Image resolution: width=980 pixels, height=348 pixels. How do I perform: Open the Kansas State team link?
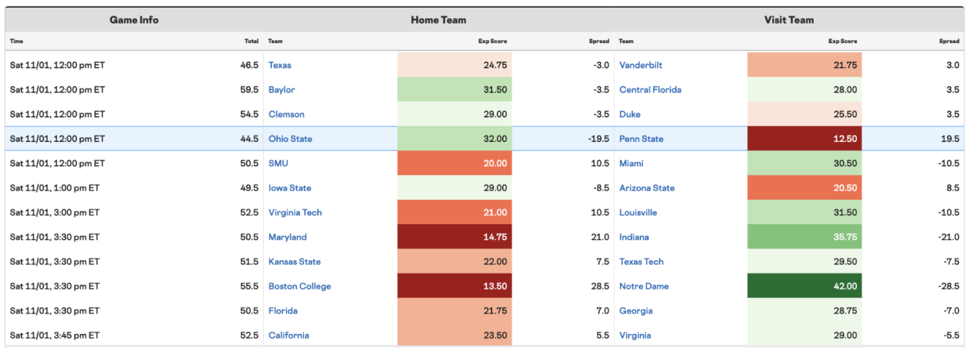295,262
